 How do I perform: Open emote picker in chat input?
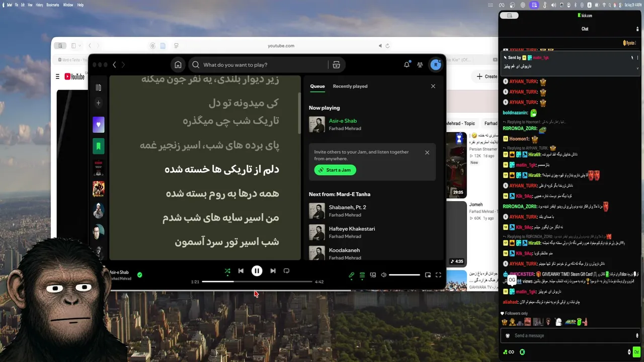[636, 336]
